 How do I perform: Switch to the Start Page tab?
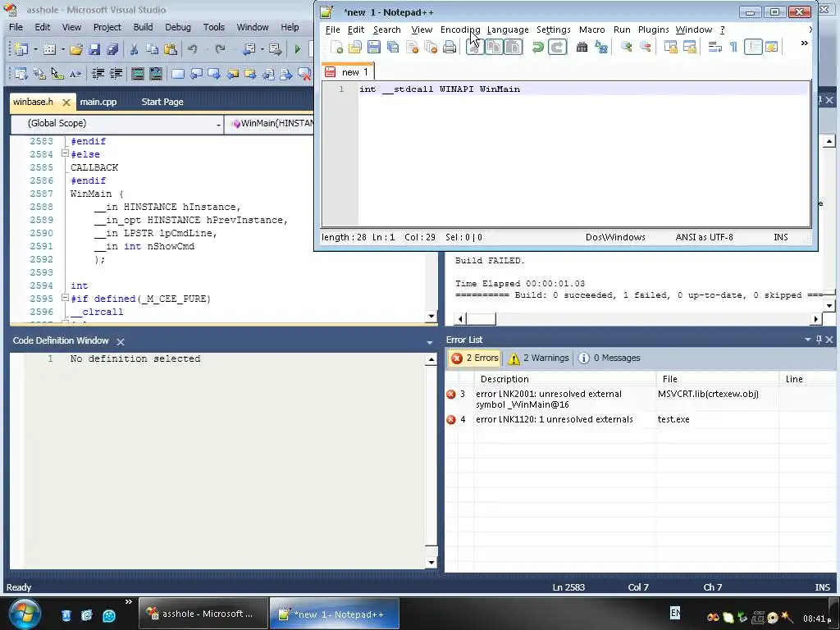[162, 102]
